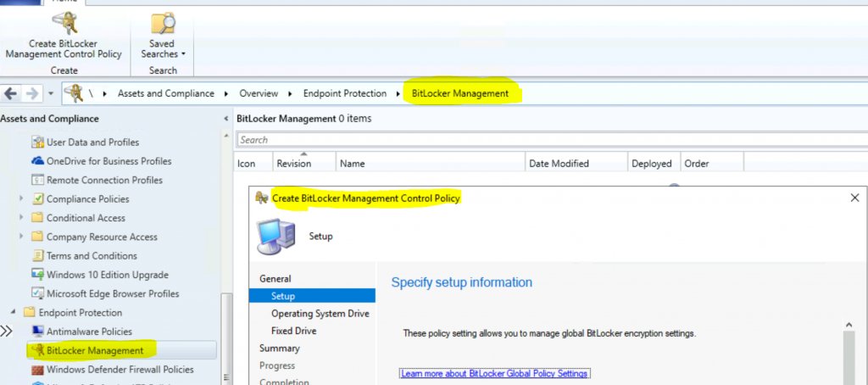Click Microsoft Edge Browser Profiles icon
Screen dimensions: 868x385
click(37, 293)
